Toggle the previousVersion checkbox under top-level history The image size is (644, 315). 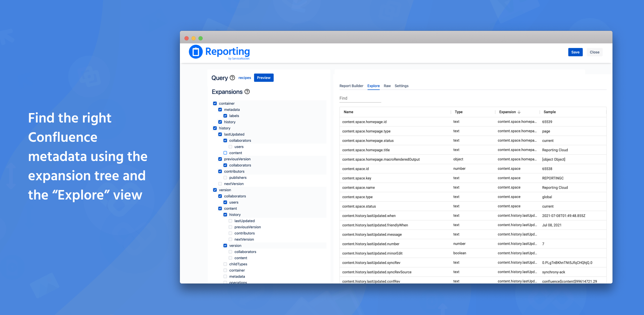click(220, 159)
